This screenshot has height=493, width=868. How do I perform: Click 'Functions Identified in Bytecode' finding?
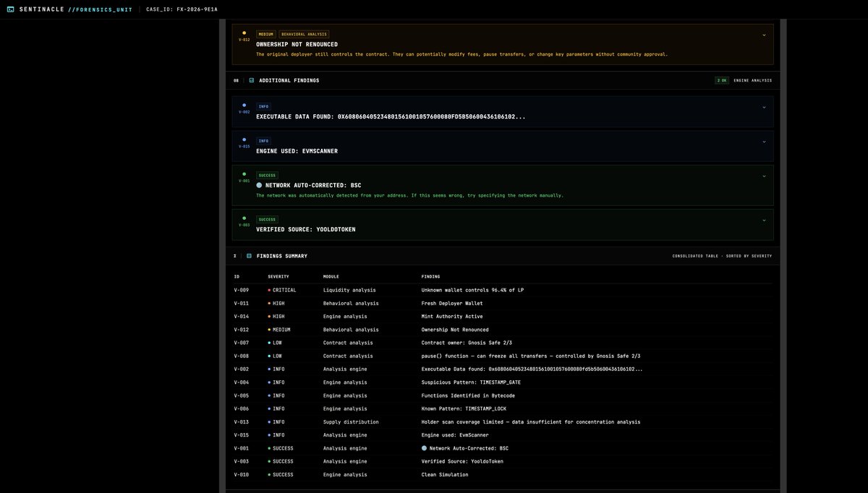(x=467, y=395)
